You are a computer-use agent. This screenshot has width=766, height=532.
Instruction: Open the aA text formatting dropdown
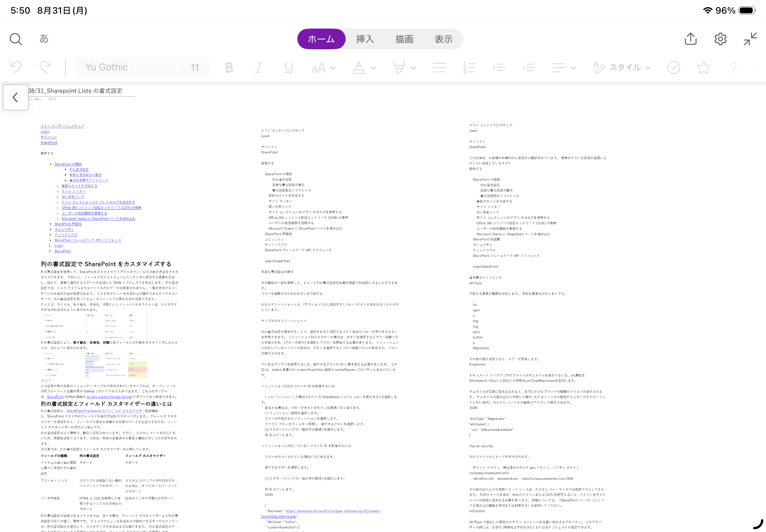pos(323,68)
